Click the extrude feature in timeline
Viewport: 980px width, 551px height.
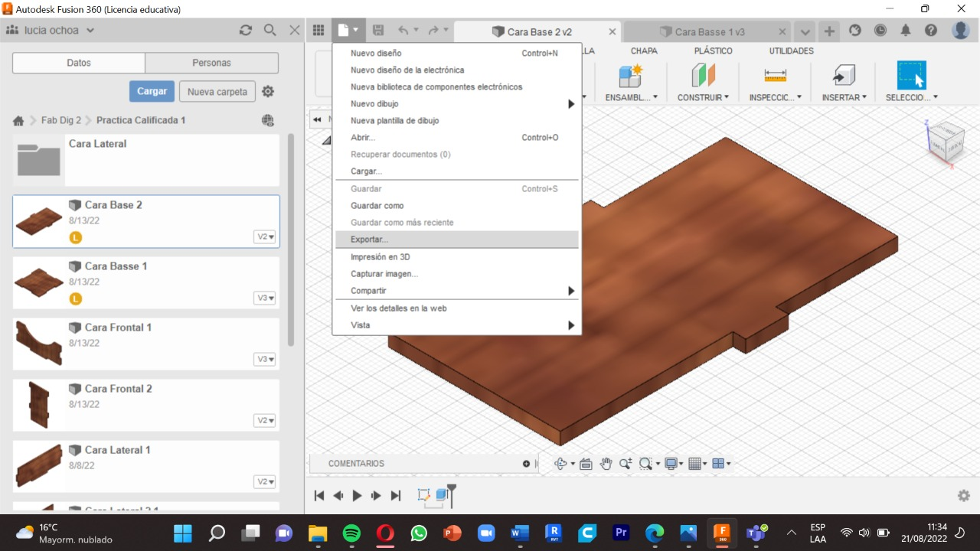point(442,495)
